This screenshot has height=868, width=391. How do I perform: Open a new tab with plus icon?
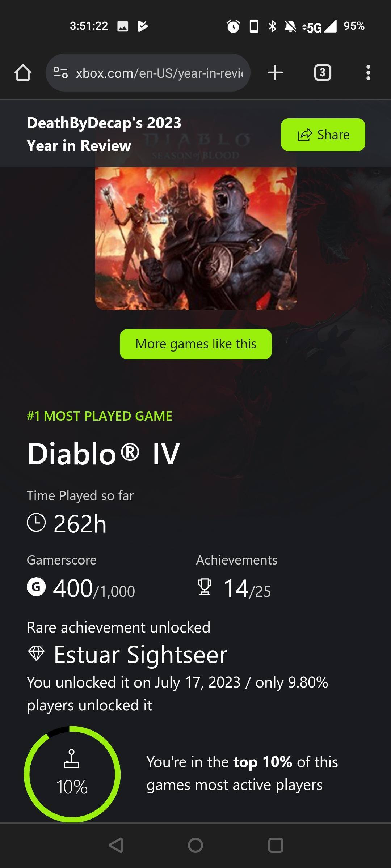click(x=275, y=72)
